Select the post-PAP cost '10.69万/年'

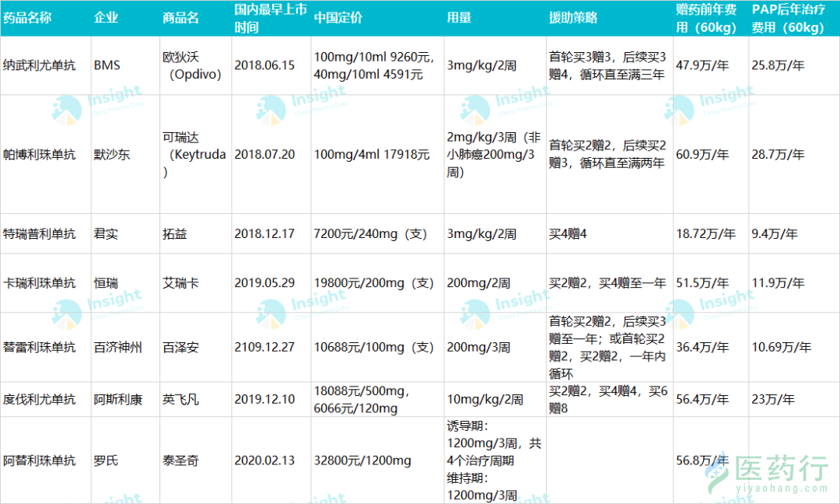click(781, 348)
